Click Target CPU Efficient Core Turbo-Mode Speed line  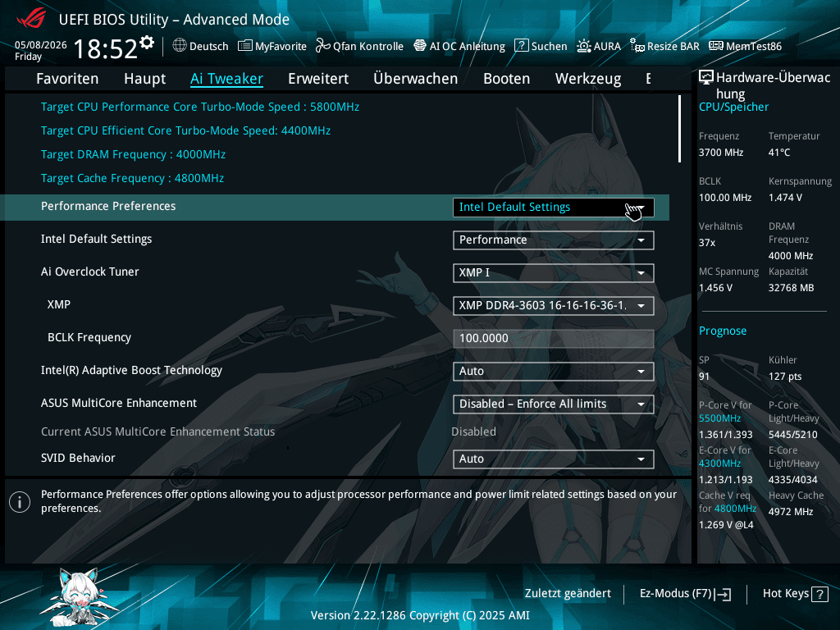(x=186, y=130)
